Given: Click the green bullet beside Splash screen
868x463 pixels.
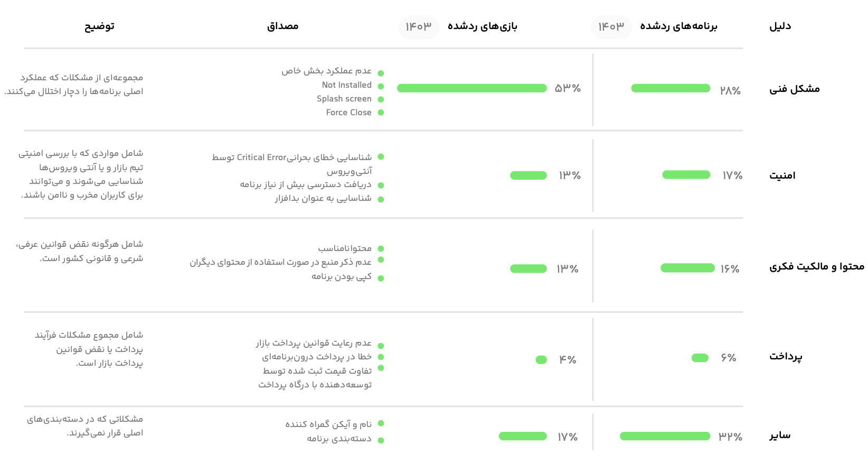Looking at the screenshot, I should tap(381, 99).
